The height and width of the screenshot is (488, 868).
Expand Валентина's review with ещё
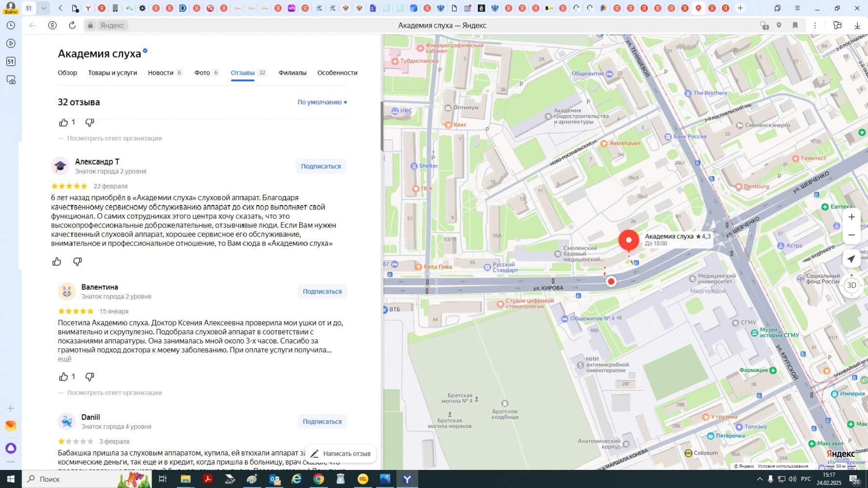click(64, 359)
